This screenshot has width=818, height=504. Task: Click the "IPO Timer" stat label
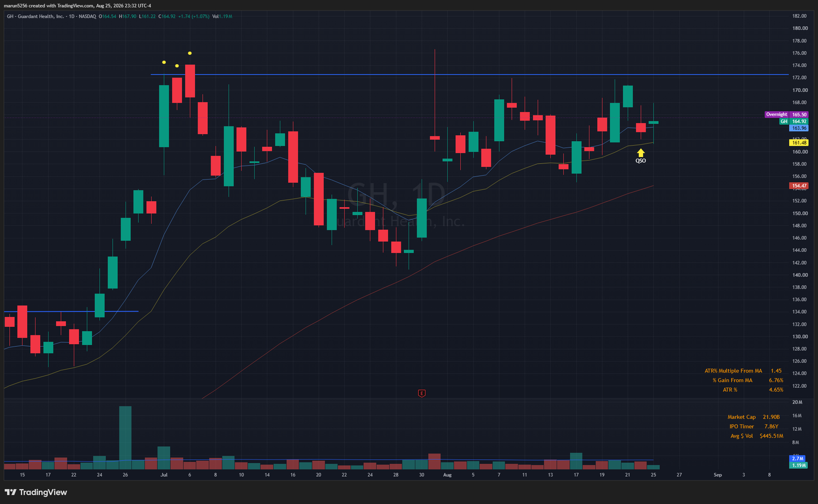point(742,427)
